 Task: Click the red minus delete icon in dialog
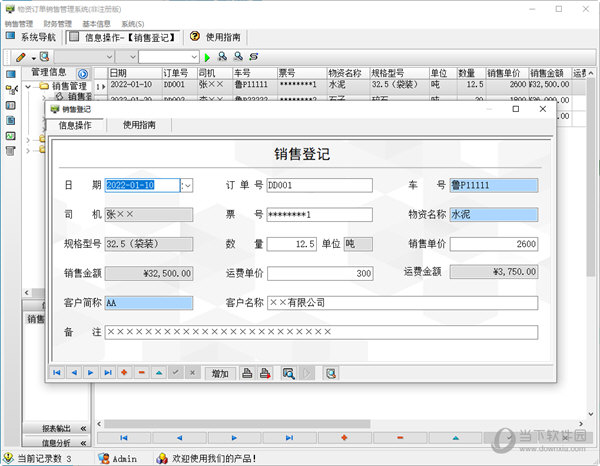(142, 373)
